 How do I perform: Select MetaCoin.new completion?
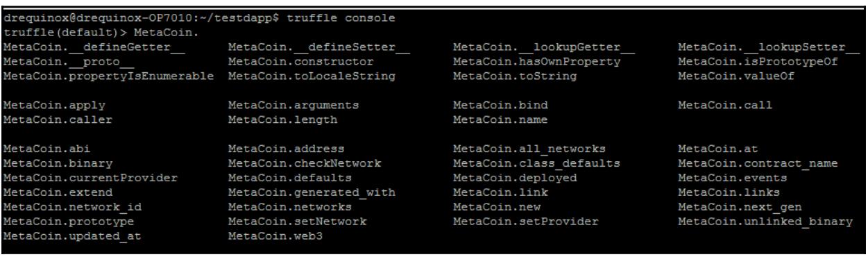[490, 208]
